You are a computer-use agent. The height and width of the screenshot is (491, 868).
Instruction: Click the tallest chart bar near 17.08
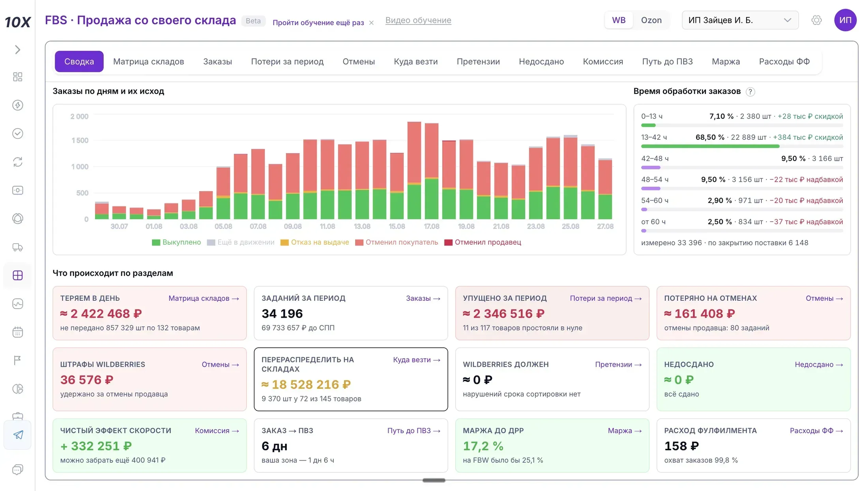point(414,170)
